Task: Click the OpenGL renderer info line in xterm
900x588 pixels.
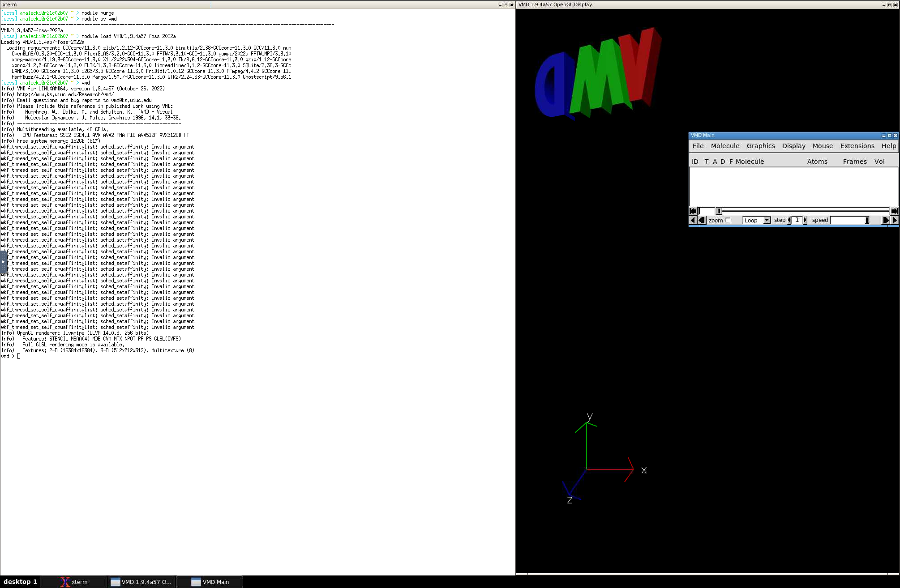Action: click(75, 333)
